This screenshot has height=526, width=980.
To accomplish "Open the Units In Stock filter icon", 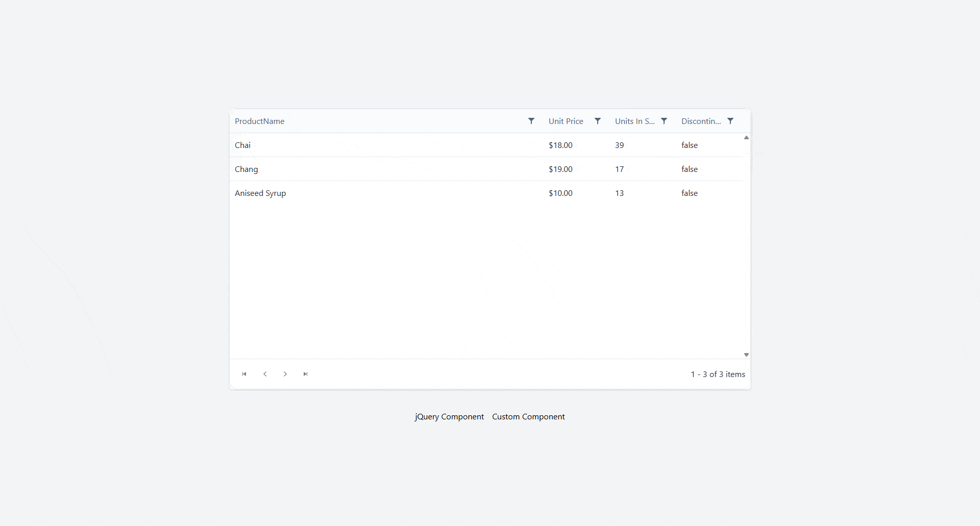I will point(664,121).
